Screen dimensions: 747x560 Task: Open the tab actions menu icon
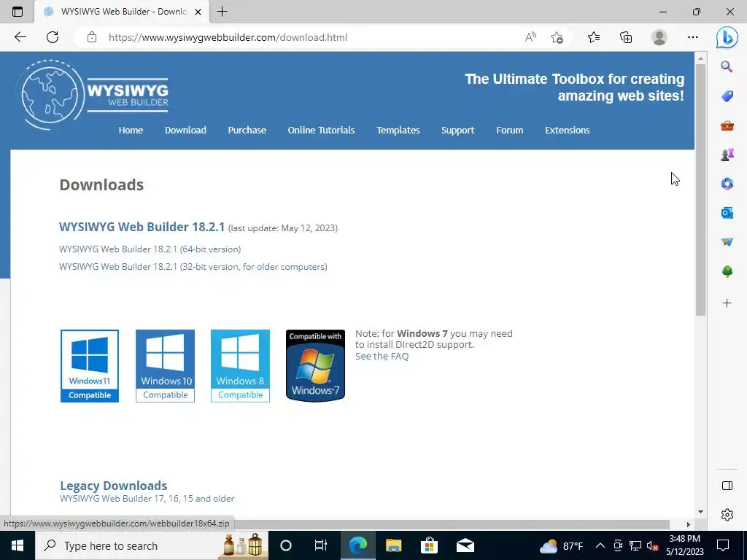(x=18, y=12)
